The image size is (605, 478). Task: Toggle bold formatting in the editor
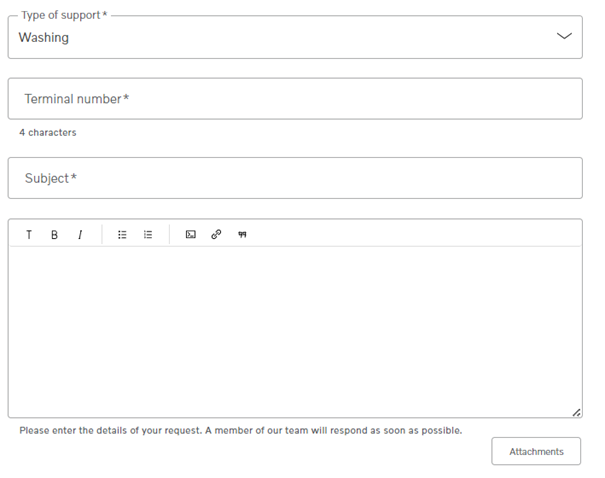pos(54,235)
